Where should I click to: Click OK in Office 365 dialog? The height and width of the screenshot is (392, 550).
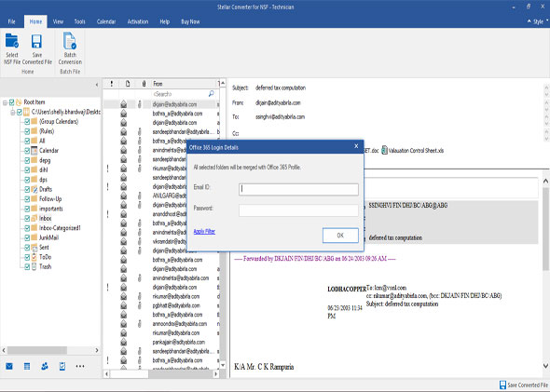(340, 236)
